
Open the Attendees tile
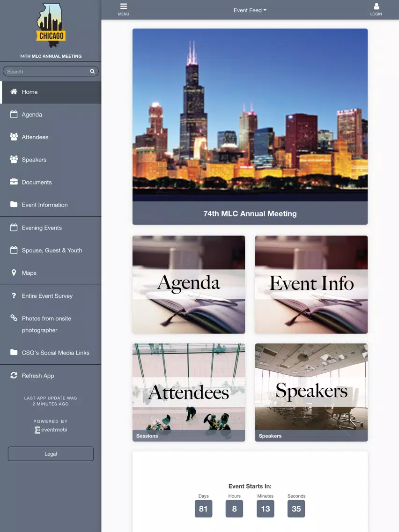(189, 392)
